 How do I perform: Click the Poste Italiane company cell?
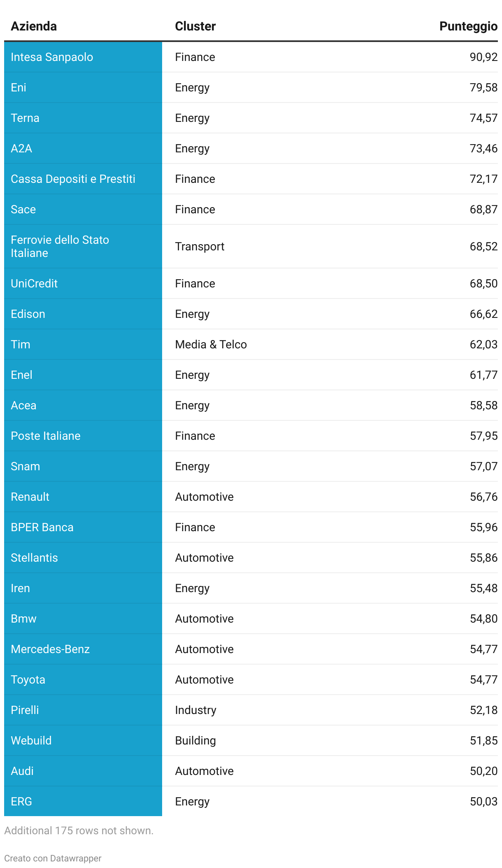coord(46,436)
